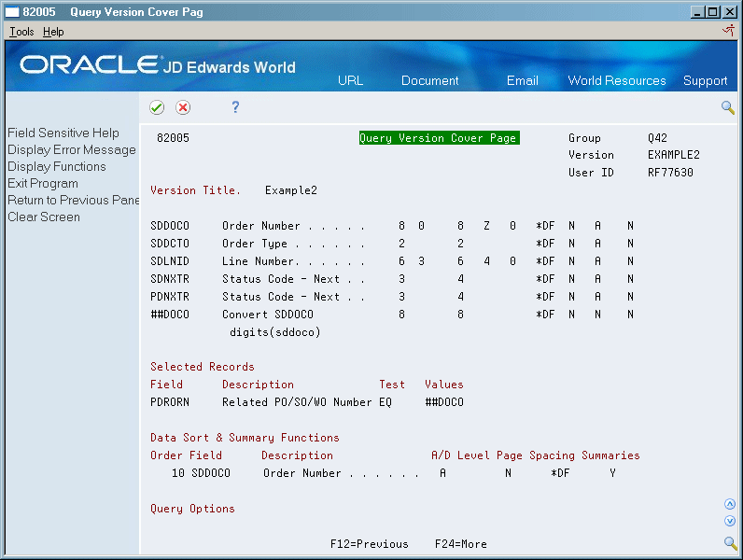The height and width of the screenshot is (560, 743).
Task: Open the Document tab
Action: pyautogui.click(x=429, y=80)
